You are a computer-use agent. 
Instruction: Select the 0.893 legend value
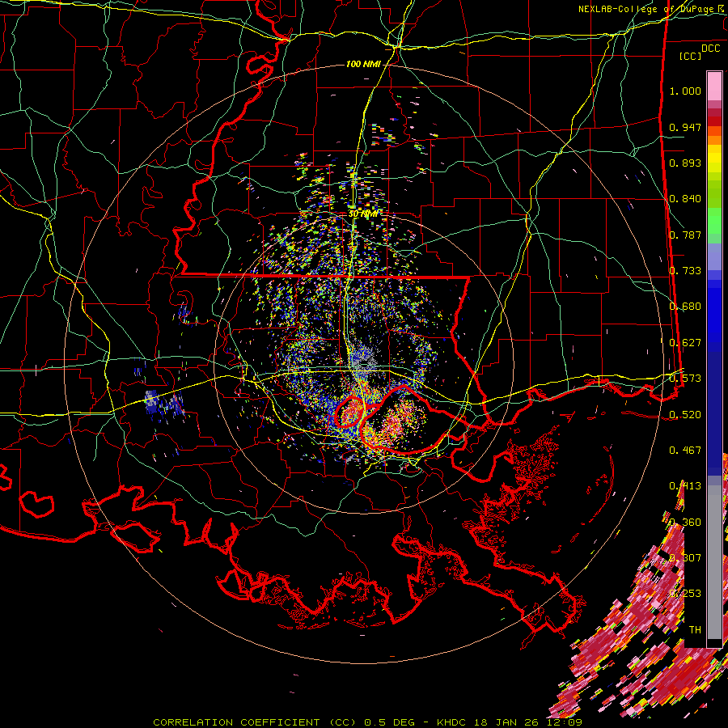pyautogui.click(x=685, y=163)
